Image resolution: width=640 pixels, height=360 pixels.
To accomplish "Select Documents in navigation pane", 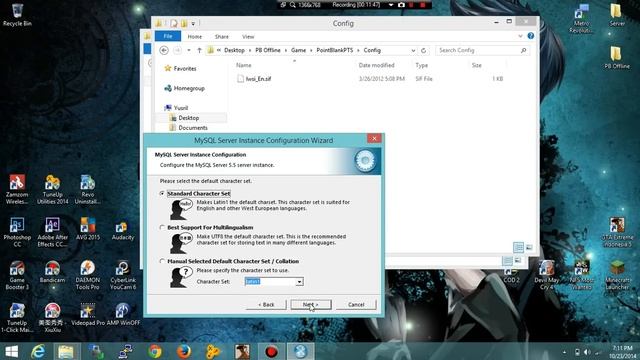I will click(188, 128).
